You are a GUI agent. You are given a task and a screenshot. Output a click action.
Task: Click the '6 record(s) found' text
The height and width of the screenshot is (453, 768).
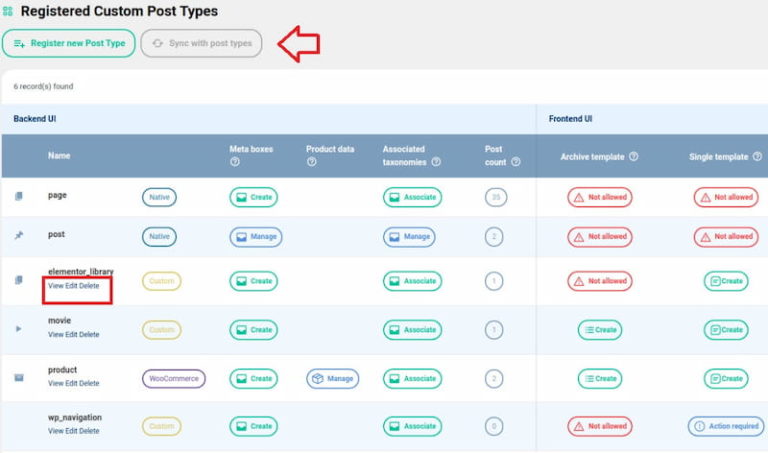click(x=44, y=86)
